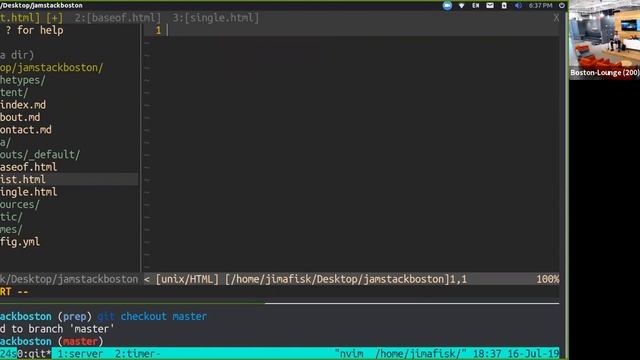Select tmux window 2:timer-

(138, 353)
